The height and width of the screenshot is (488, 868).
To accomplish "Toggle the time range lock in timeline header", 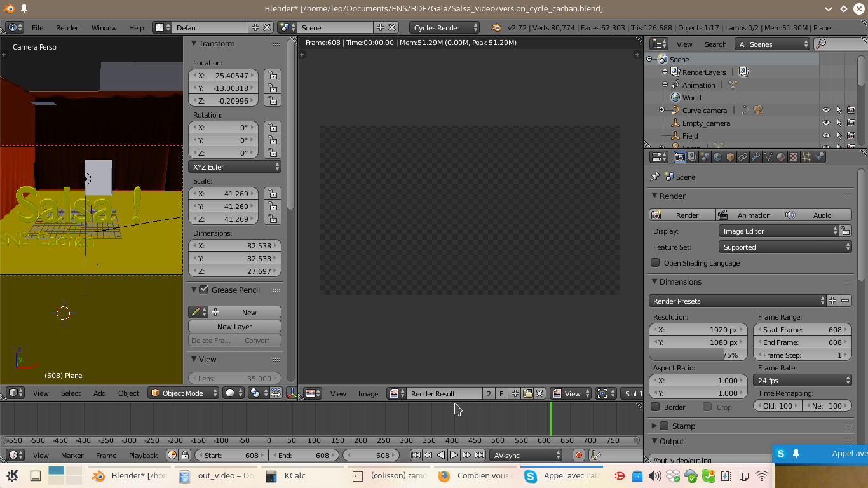I will tap(185, 455).
